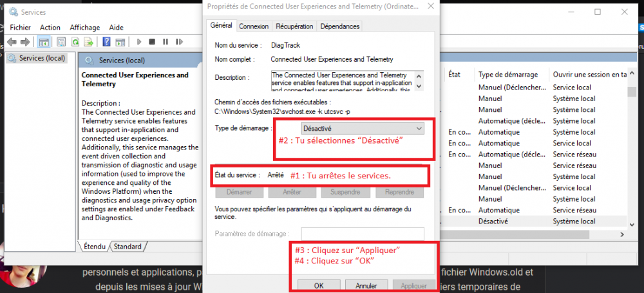Screen dimensions: 644x293
Task: Stop the service with toolbar square icon
Action: point(152,41)
